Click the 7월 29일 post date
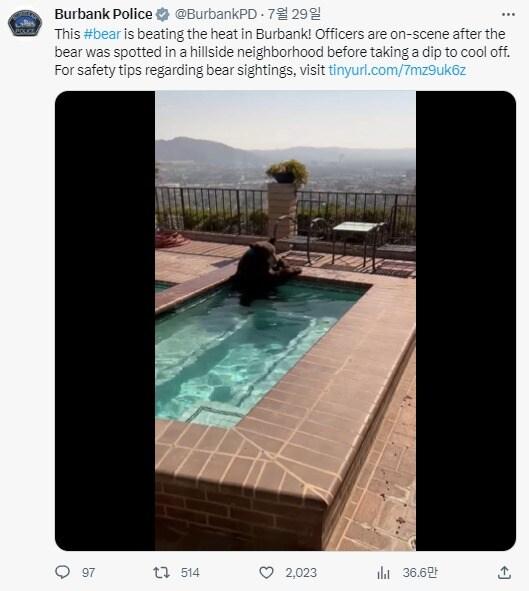529x591 pixels. (294, 14)
